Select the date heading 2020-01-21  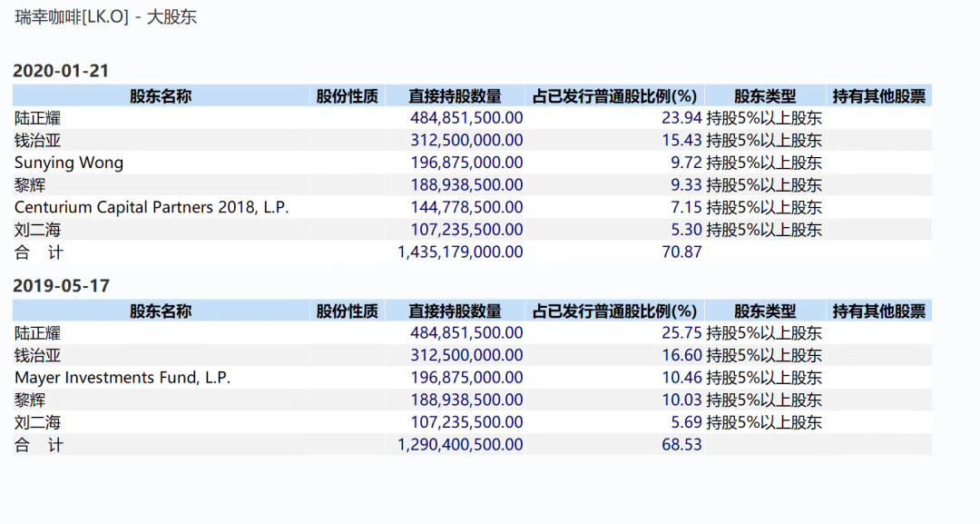(x=61, y=71)
